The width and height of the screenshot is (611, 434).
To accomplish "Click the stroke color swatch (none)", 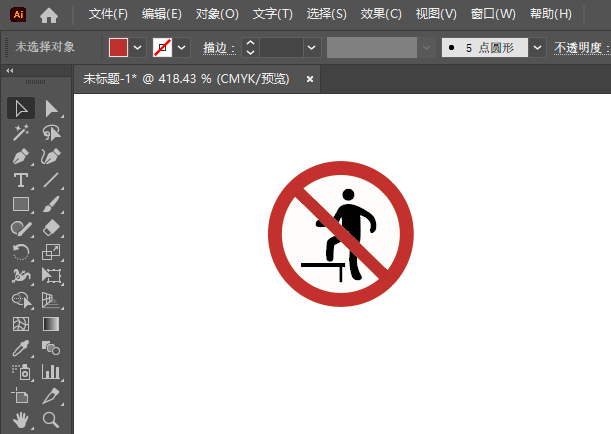I will 162,48.
